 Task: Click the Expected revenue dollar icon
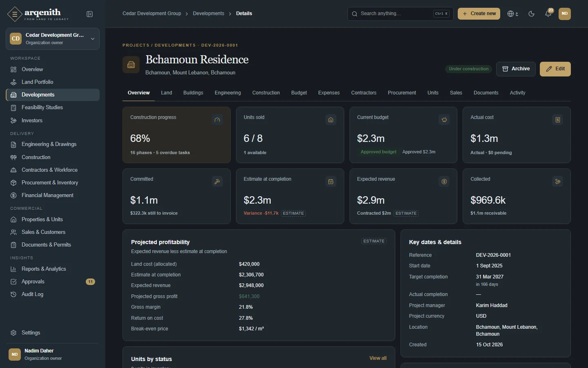pos(444,182)
